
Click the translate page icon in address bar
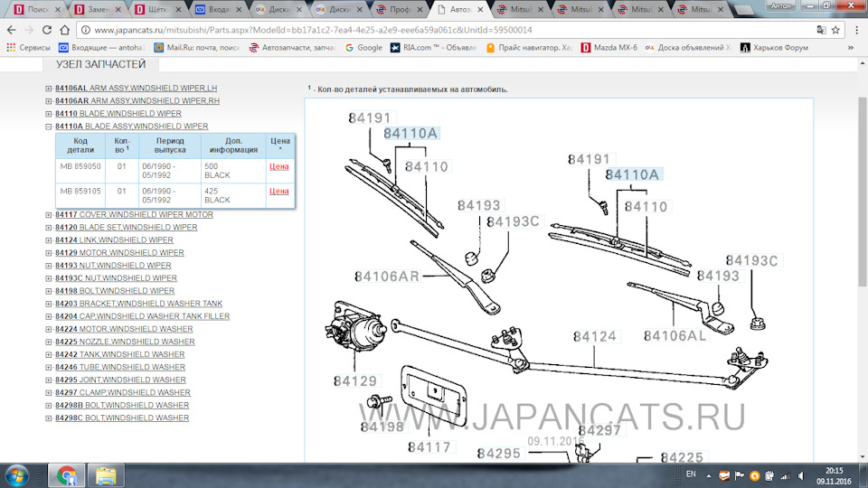click(x=822, y=30)
